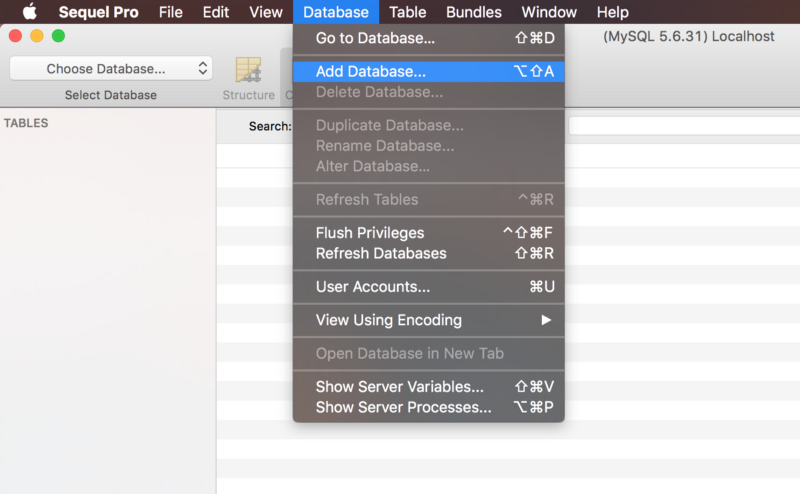
Task: Open the Edit menu
Action: click(216, 12)
